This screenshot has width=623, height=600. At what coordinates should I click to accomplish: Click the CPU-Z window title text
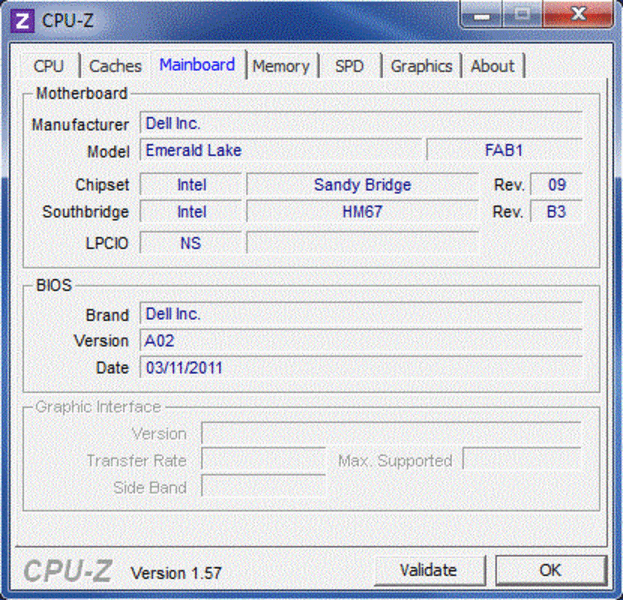pos(67,20)
